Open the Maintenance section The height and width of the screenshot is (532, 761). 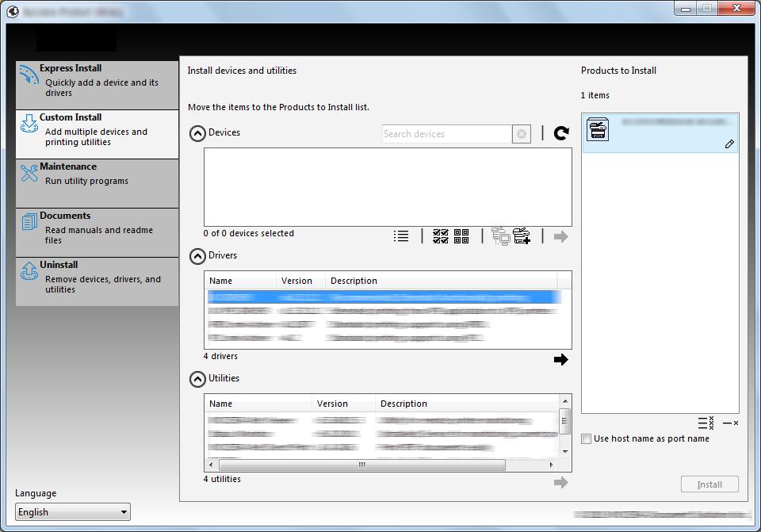click(x=97, y=183)
